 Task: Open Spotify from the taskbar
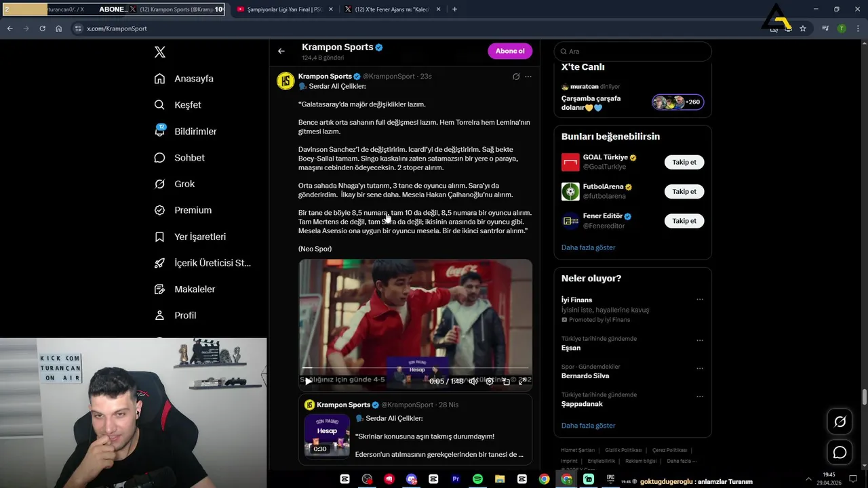477,479
